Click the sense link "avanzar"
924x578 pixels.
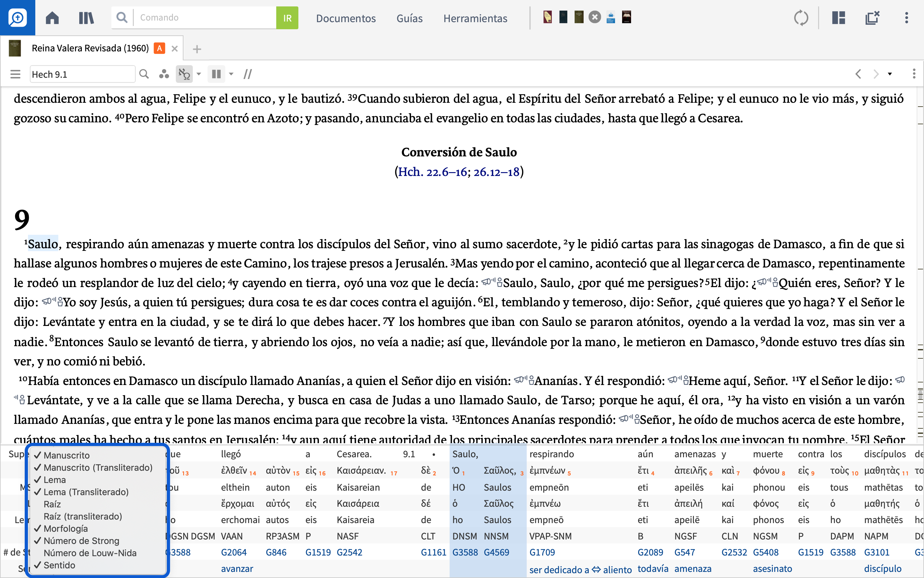(x=237, y=569)
